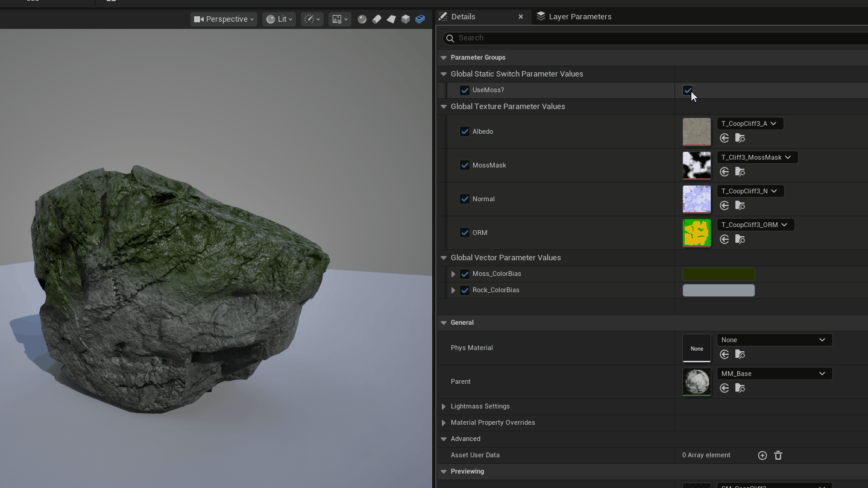Screen dimensions: 868x488
Task: Use selected asset for the Normal texture
Action: 724,205
